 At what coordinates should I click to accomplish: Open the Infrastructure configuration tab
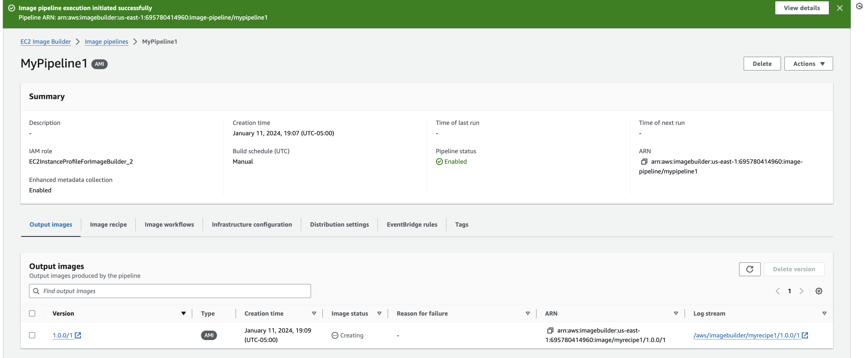(251, 224)
